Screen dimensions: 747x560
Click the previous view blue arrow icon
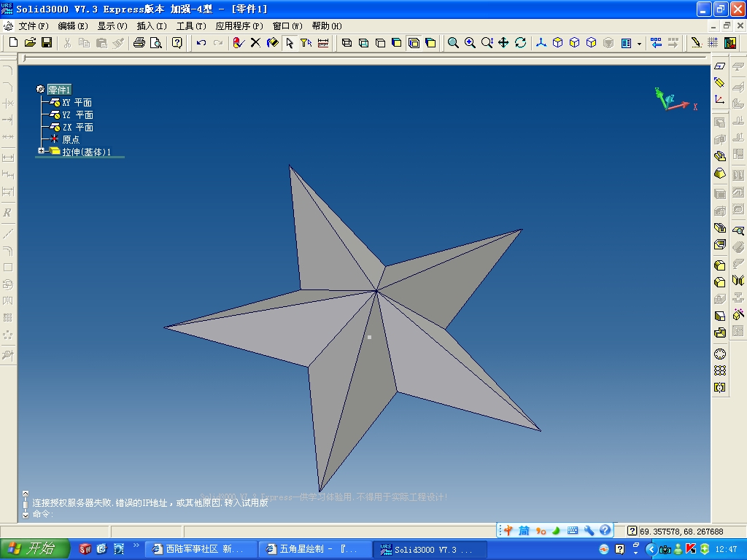click(656, 43)
